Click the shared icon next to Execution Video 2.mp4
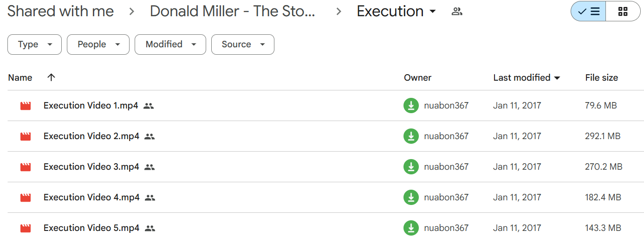 coord(150,136)
